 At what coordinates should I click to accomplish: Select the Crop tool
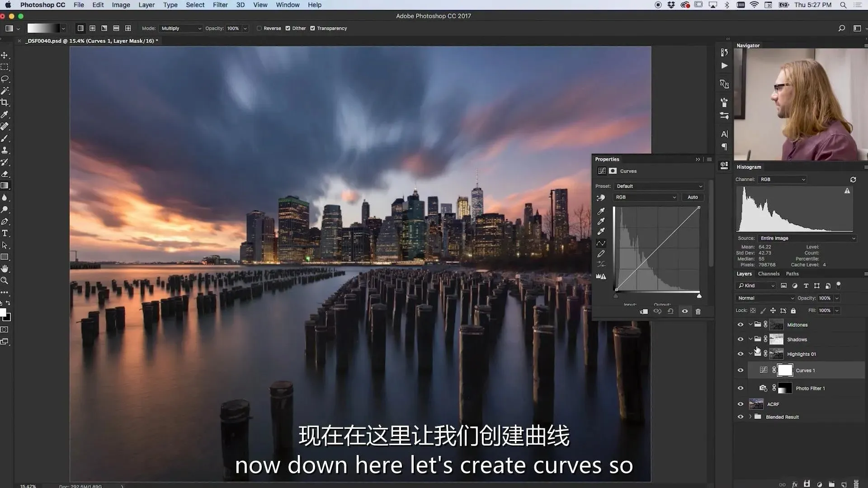pos(5,103)
